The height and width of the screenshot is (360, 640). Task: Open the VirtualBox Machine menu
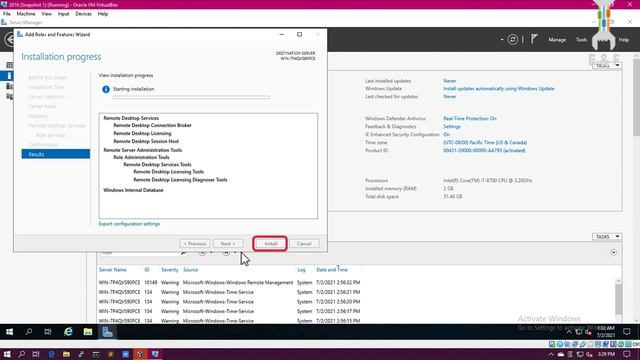(x=26, y=14)
